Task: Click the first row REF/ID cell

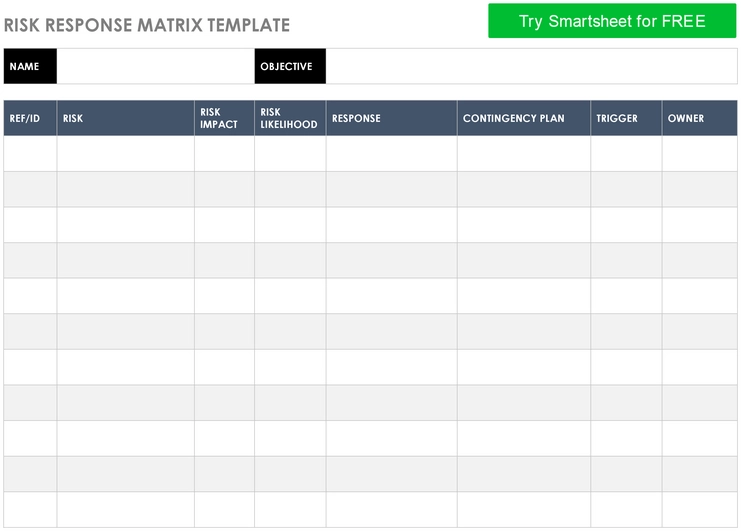Action: (x=30, y=154)
